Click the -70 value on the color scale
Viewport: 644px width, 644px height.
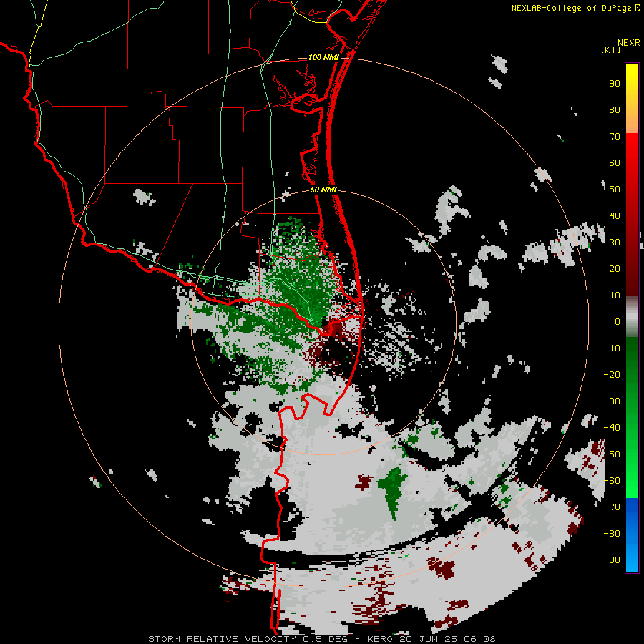tap(612, 507)
